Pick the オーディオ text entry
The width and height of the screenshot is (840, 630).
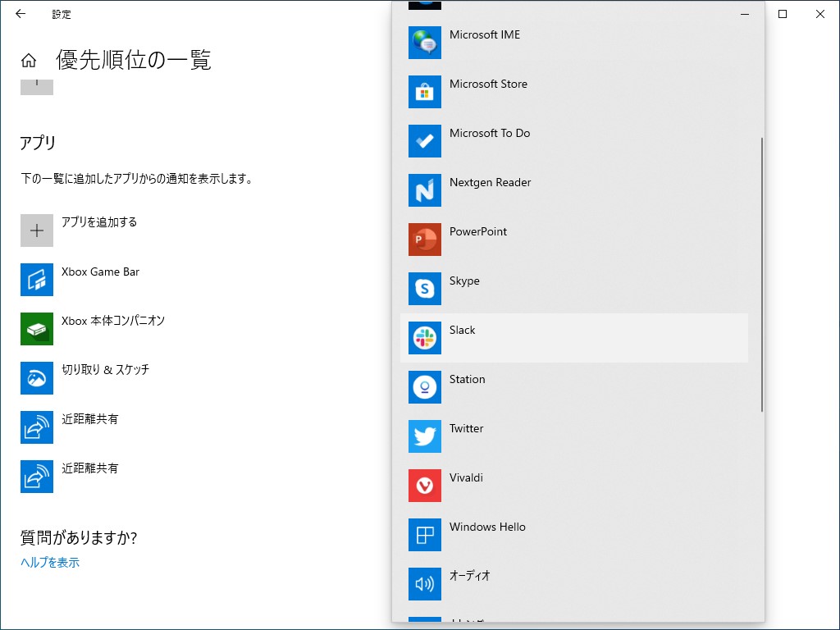coord(470,576)
